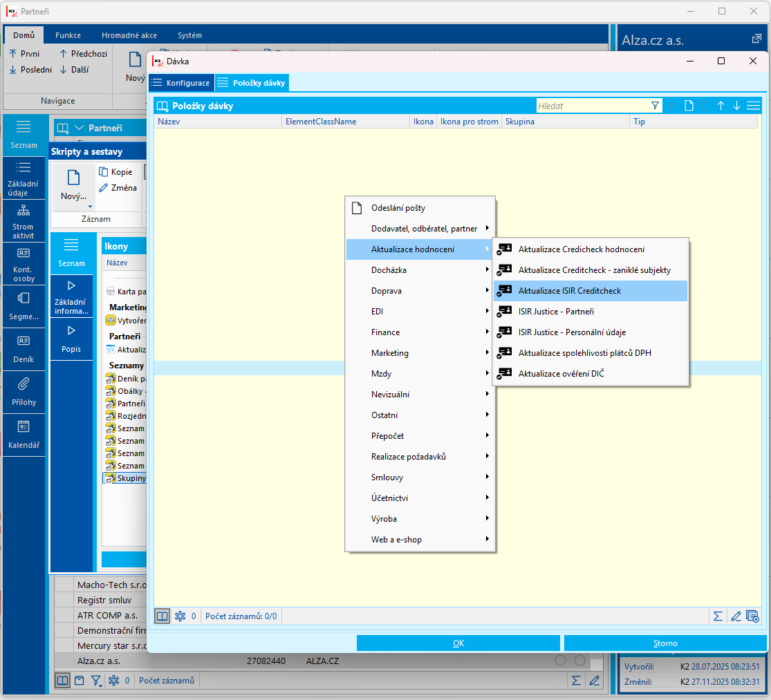Select Aktualizace Credicheck hodnocení submenu item

[590, 249]
